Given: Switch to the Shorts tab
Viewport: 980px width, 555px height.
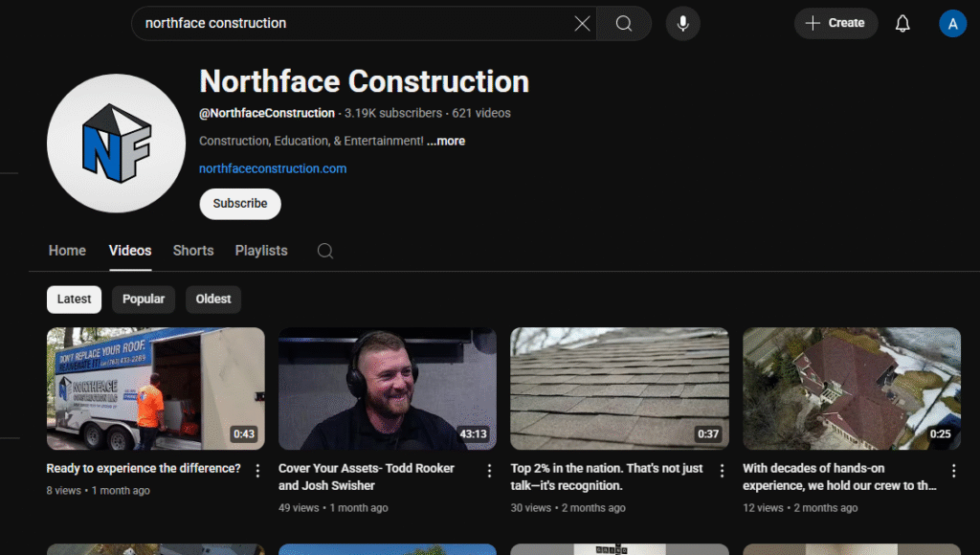Looking at the screenshot, I should (192, 251).
